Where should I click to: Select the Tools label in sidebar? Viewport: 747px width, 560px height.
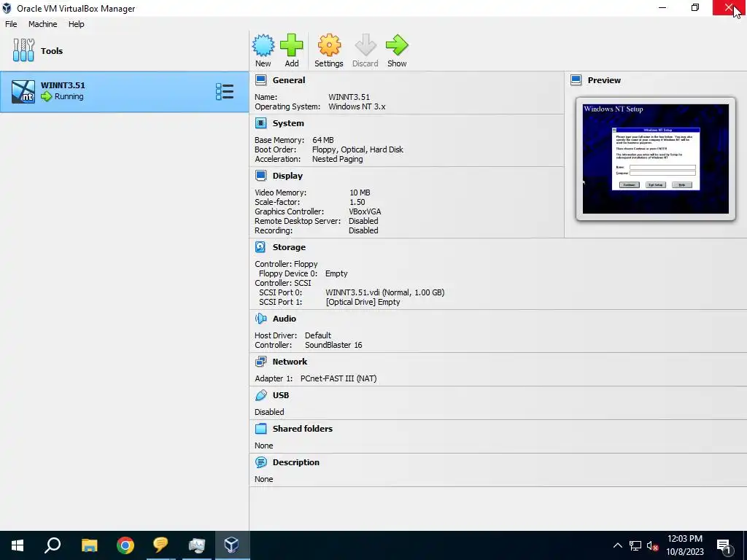(52, 51)
